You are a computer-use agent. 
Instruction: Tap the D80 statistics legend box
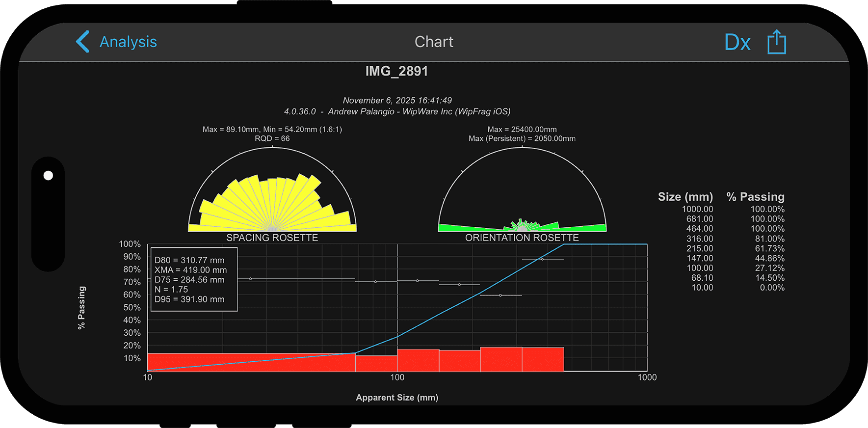(194, 279)
